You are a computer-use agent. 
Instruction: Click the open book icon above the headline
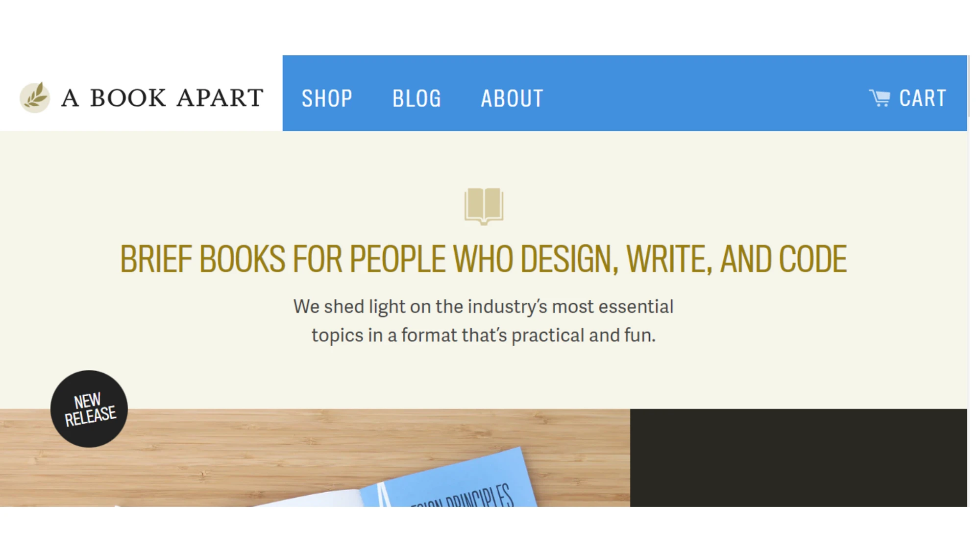tap(484, 206)
